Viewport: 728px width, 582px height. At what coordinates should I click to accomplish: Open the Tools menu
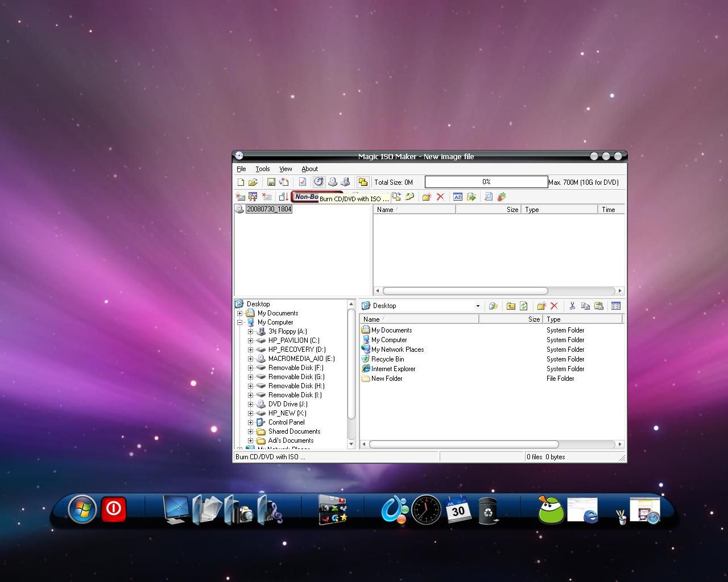(x=262, y=169)
